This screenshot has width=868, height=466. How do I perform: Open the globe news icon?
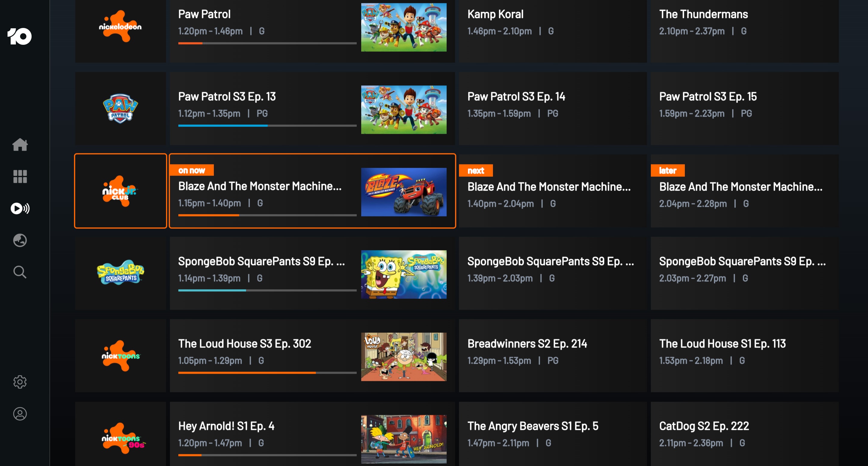pyautogui.click(x=20, y=241)
